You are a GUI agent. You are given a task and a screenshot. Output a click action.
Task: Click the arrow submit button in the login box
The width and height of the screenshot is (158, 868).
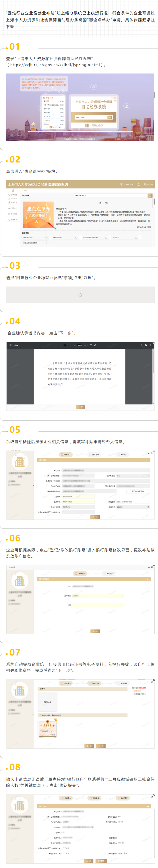(110, 117)
